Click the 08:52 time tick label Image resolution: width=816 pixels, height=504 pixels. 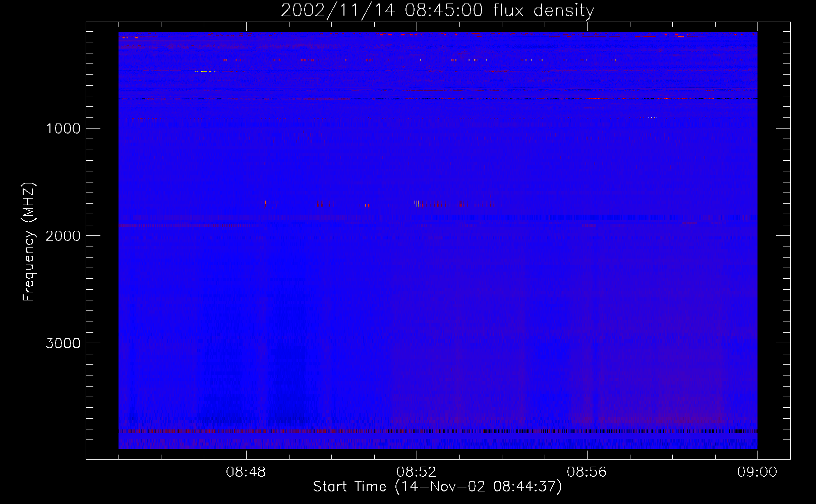coord(417,472)
